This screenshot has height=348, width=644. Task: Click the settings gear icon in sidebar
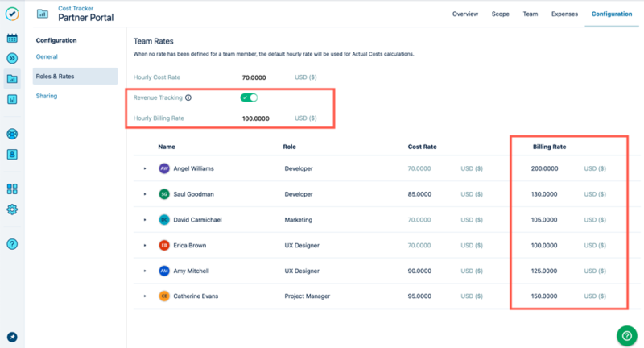click(x=12, y=209)
